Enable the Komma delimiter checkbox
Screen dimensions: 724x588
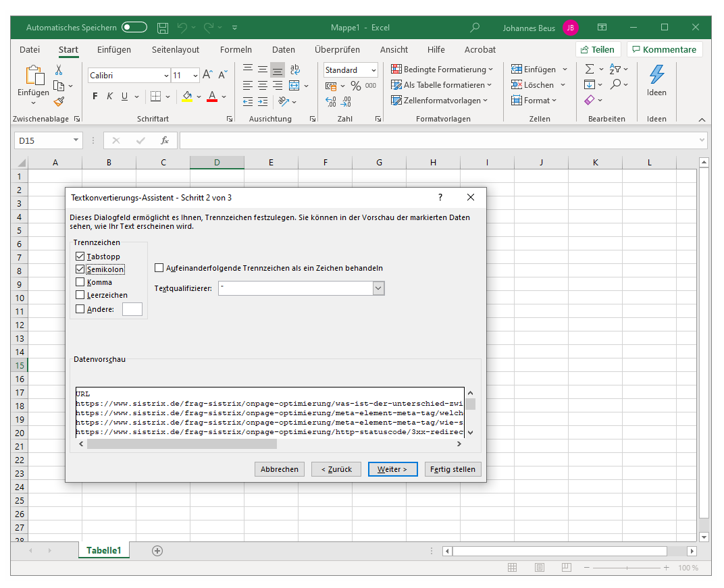click(x=80, y=282)
